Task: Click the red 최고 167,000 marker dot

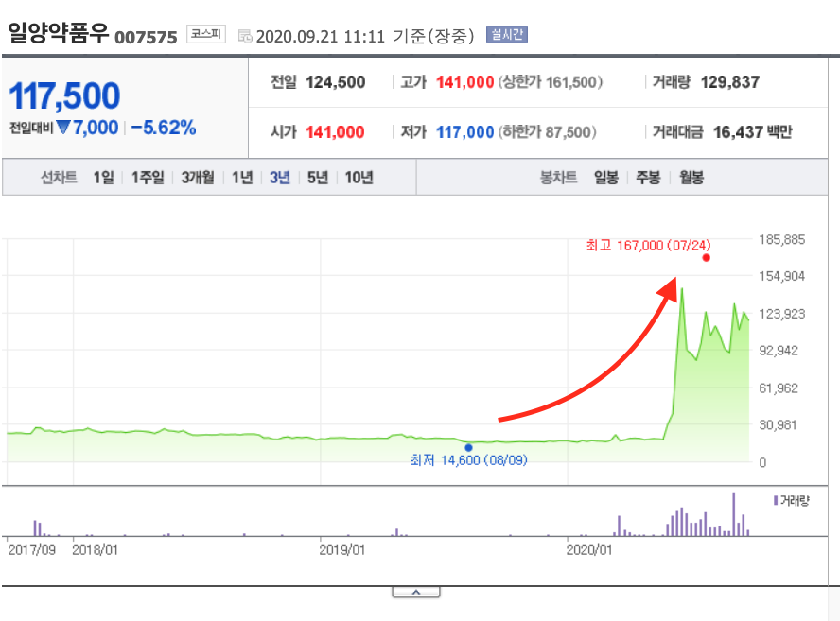Action: [x=706, y=258]
